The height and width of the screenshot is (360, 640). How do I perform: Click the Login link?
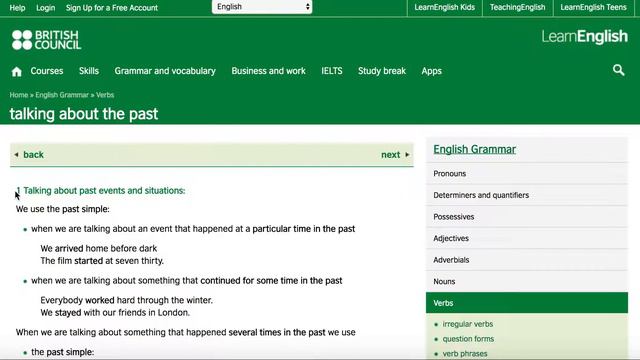point(45,8)
